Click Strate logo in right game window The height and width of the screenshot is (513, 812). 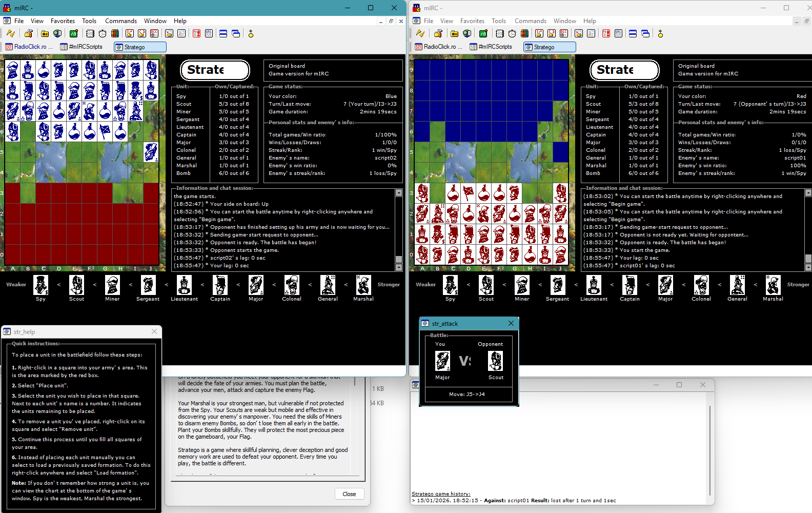click(624, 70)
